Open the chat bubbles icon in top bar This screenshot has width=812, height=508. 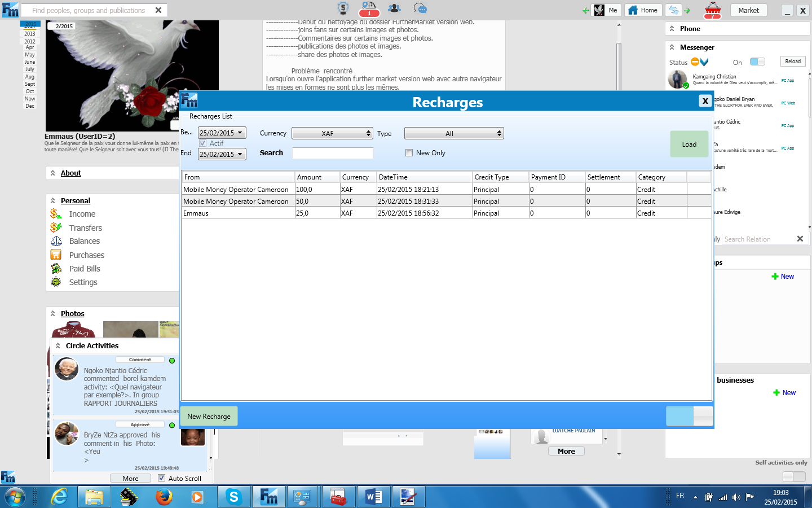coord(420,8)
